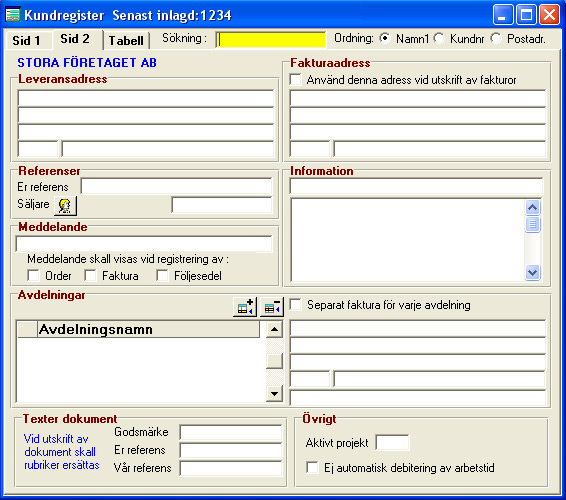Click the Kundregister title bar icon
The height and width of the screenshot is (500, 566).
click(x=13, y=15)
